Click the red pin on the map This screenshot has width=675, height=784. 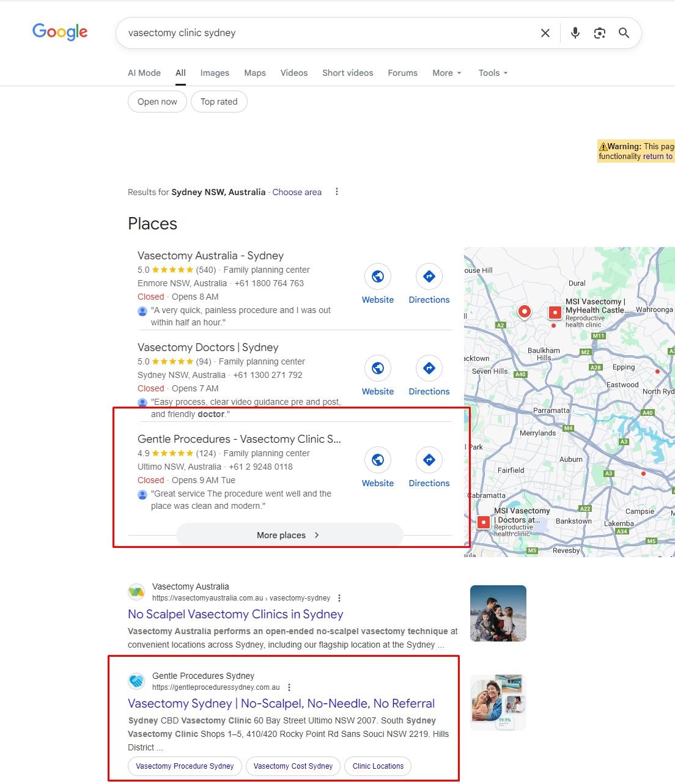(x=524, y=311)
